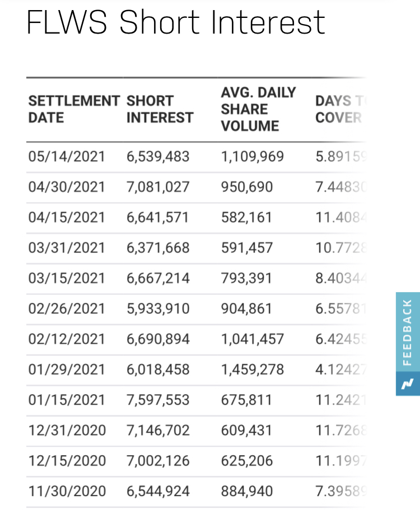The width and height of the screenshot is (420, 510).
Task: Click average volume value 793,391
Action: [246, 278]
